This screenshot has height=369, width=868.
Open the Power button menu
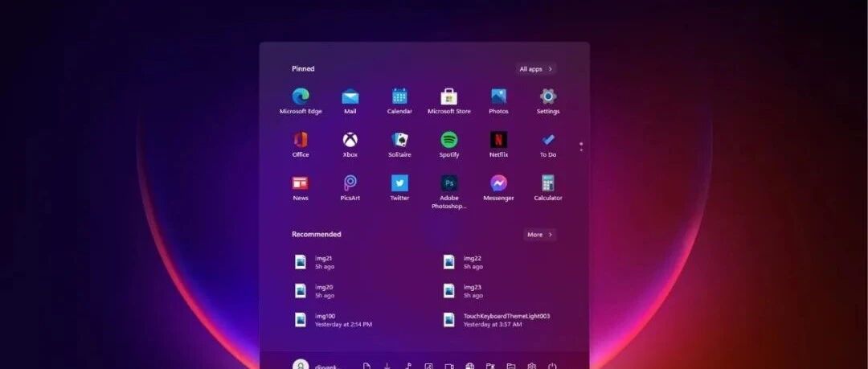pyautogui.click(x=552, y=367)
